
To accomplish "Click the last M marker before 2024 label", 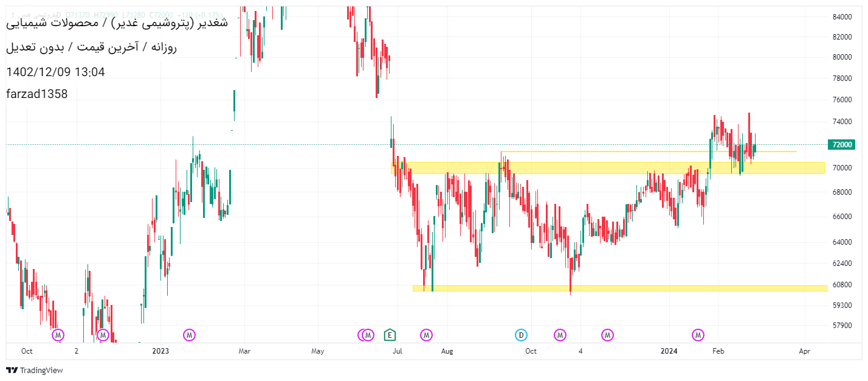I will (x=608, y=335).
